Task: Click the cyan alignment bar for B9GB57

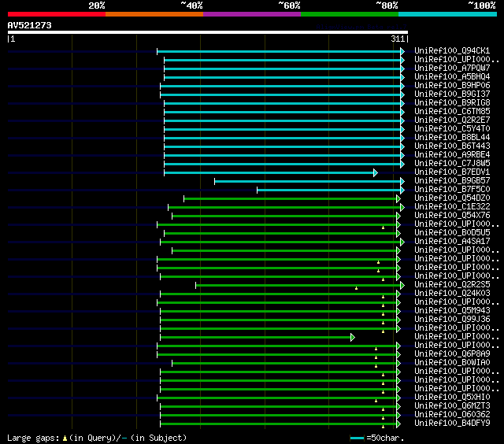Action: pos(307,182)
